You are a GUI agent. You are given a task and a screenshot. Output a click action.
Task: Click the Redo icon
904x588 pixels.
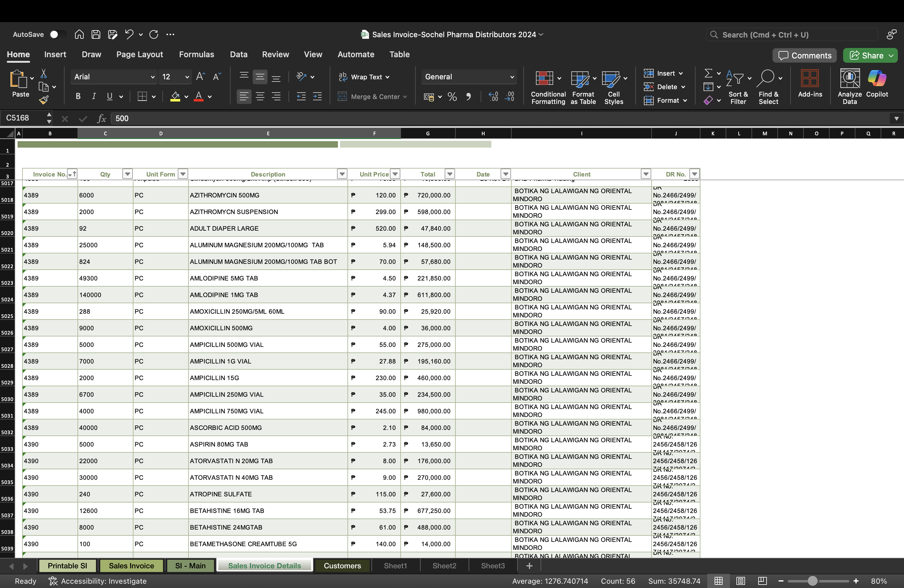[x=154, y=34]
